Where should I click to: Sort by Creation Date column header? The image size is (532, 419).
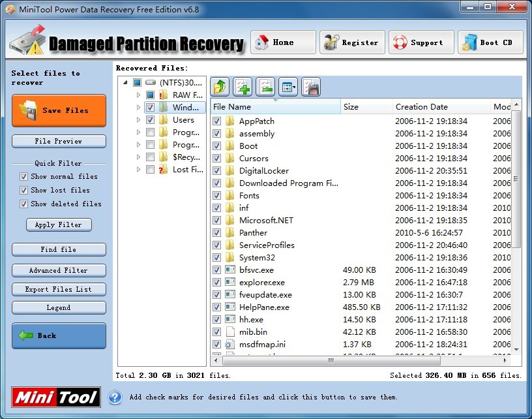click(x=441, y=106)
